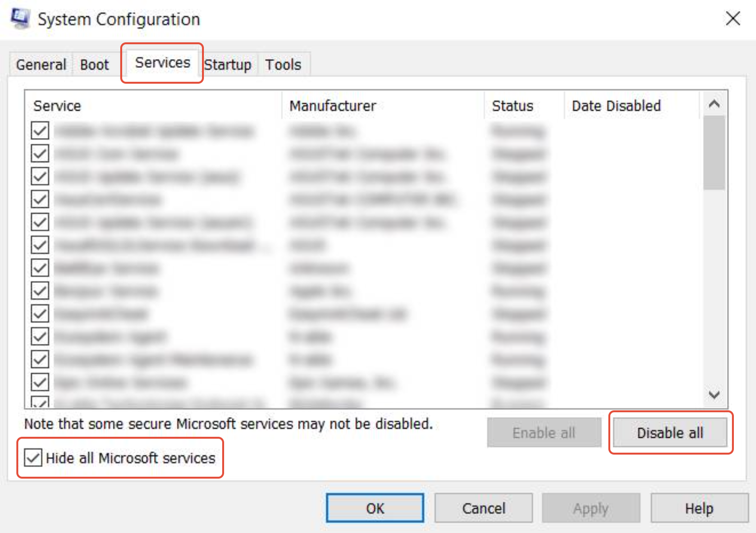
Task: Click the Services tab
Action: pyautogui.click(x=163, y=63)
